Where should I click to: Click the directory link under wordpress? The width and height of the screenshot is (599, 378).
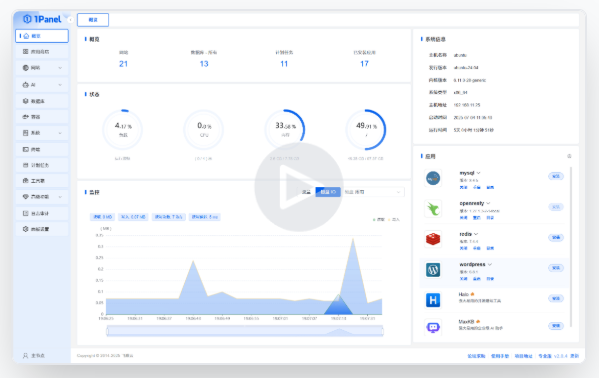tap(490, 279)
